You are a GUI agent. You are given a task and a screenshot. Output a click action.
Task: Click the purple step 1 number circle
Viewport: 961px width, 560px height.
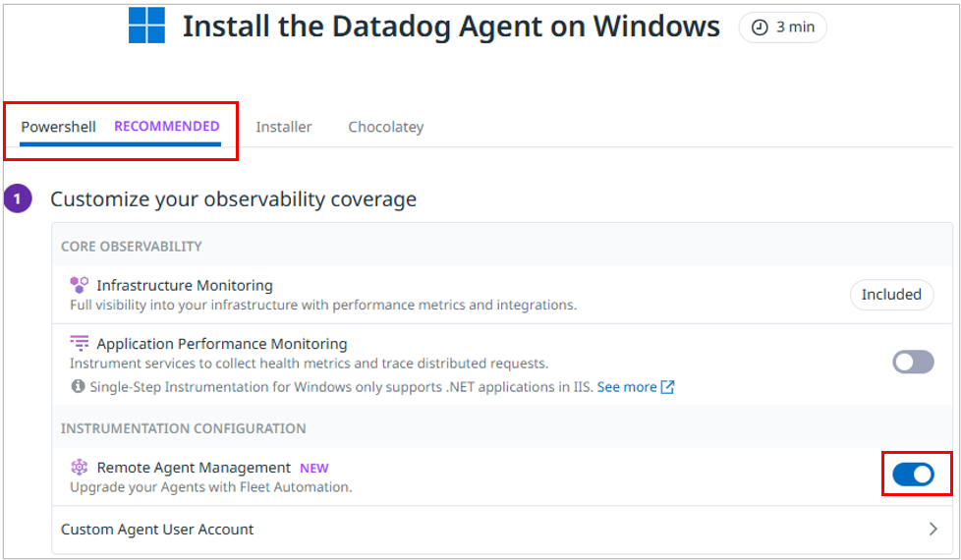pyautogui.click(x=17, y=199)
